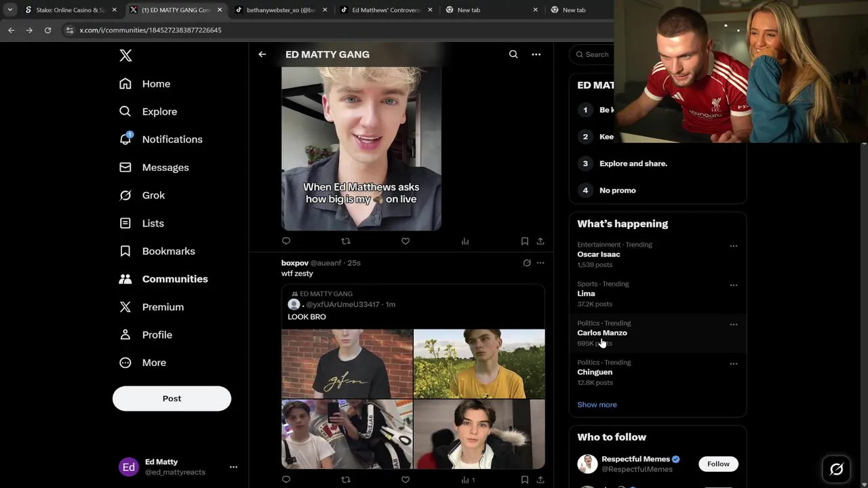Bookmark the wtf zesty post

click(x=525, y=479)
